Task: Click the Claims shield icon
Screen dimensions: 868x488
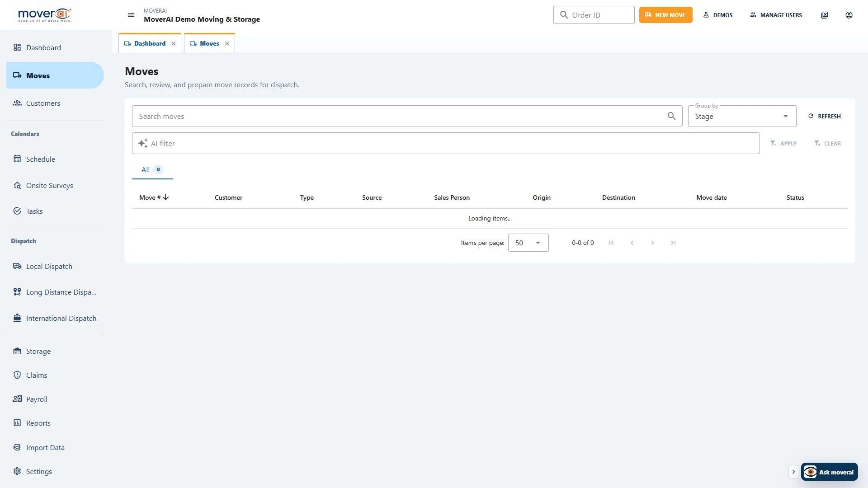Action: 17,375
